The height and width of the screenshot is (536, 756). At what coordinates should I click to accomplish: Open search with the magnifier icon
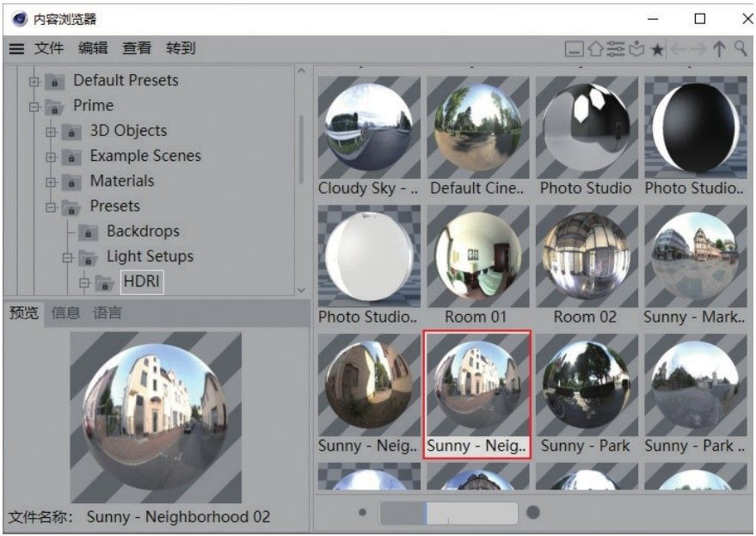[x=741, y=48]
